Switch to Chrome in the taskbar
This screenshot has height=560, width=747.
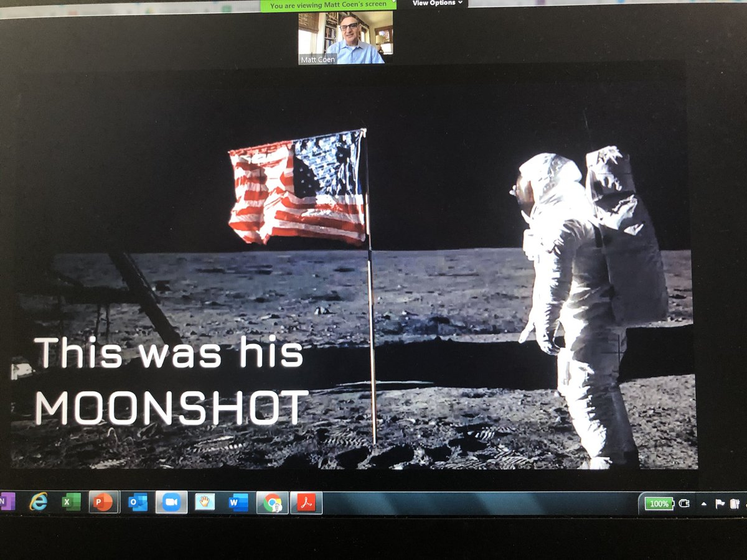(x=273, y=503)
